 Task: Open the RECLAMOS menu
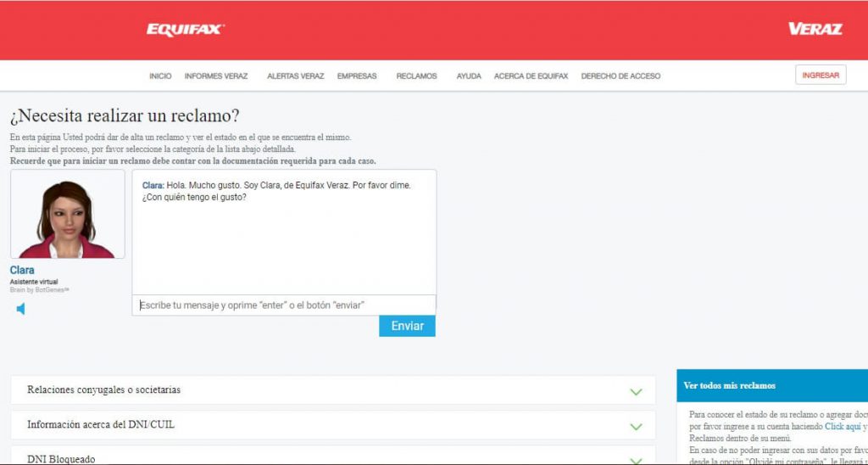tap(416, 76)
